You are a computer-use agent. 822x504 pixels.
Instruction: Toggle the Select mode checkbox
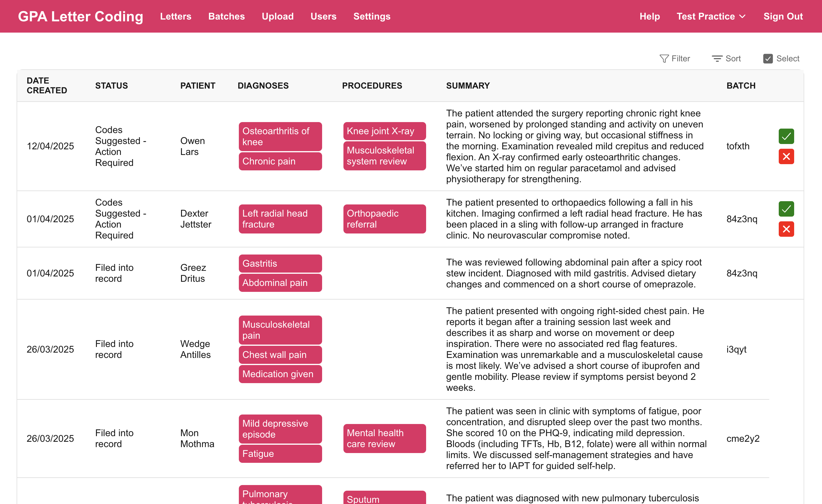pos(768,58)
